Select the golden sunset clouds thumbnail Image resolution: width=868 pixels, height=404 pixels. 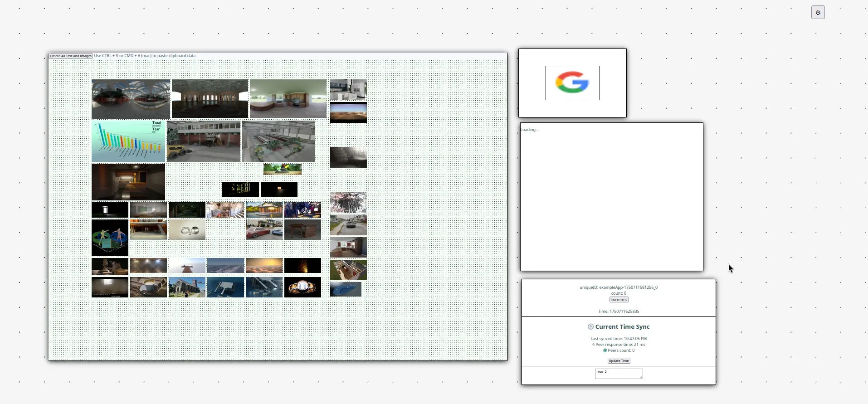264,266
